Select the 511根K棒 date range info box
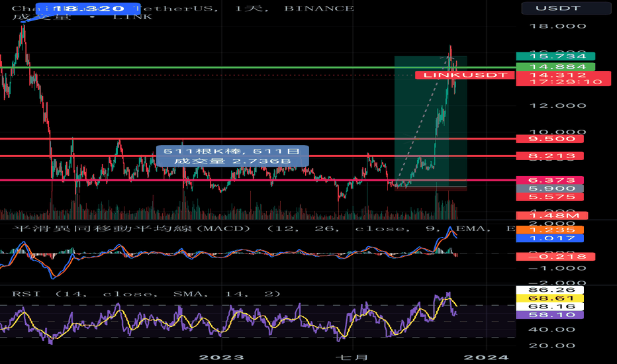617x364 pixels. pos(232,156)
